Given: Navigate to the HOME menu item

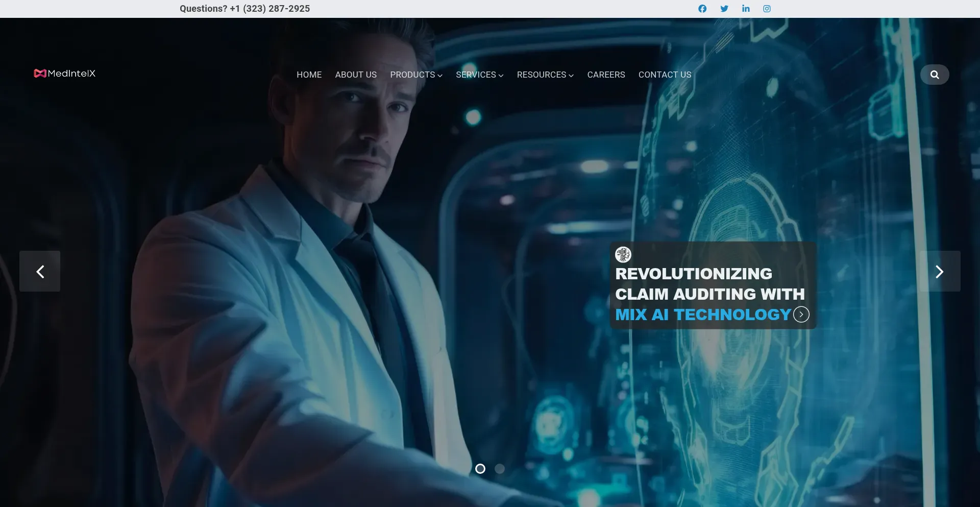Looking at the screenshot, I should pyautogui.click(x=309, y=75).
